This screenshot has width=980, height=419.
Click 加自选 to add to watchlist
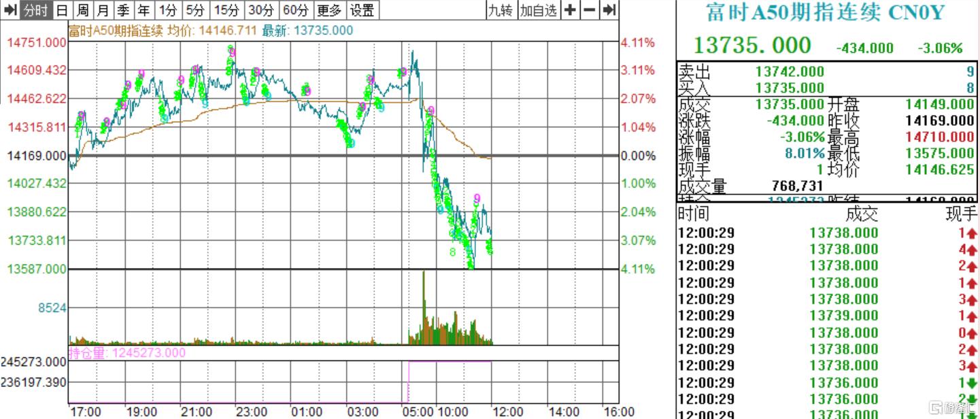point(538,10)
